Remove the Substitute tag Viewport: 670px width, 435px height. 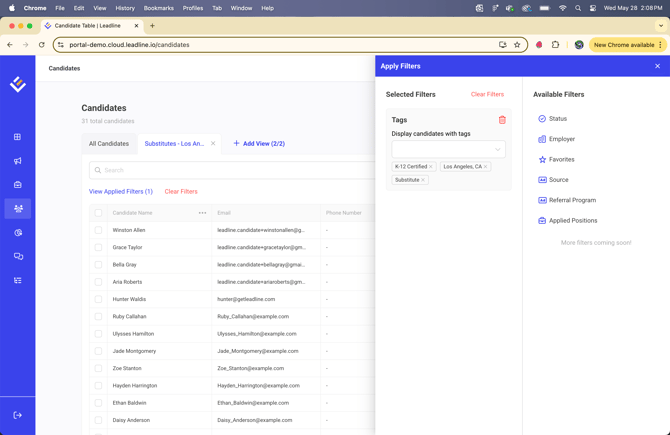[x=423, y=180]
